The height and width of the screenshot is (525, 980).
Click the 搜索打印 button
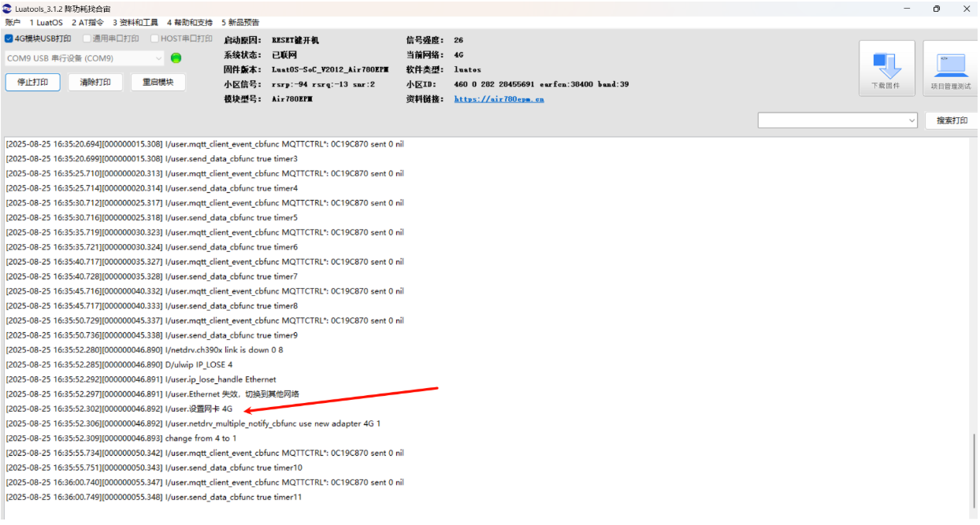[952, 120]
